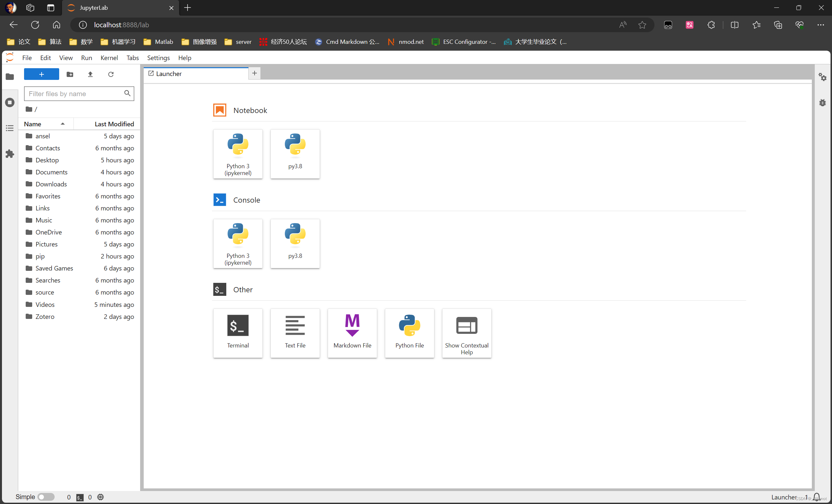This screenshot has height=504, width=832.
Task: Open the Settings menu
Action: [x=158, y=58]
